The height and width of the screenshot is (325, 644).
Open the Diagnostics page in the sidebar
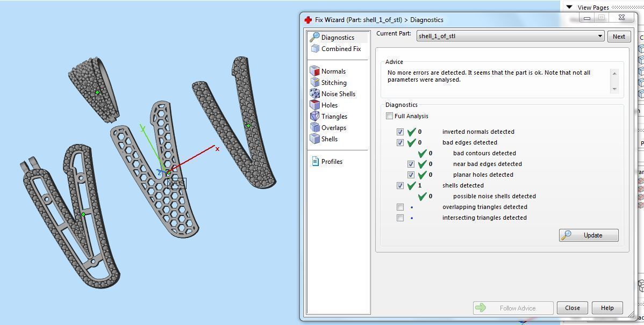point(338,38)
